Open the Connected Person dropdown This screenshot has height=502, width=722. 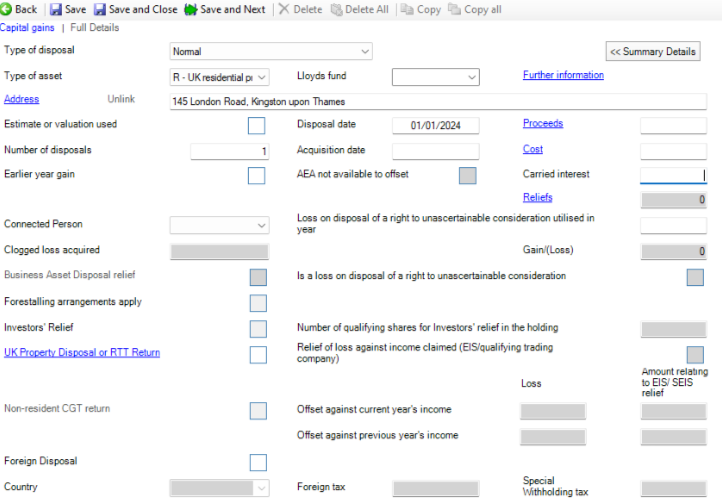click(220, 225)
